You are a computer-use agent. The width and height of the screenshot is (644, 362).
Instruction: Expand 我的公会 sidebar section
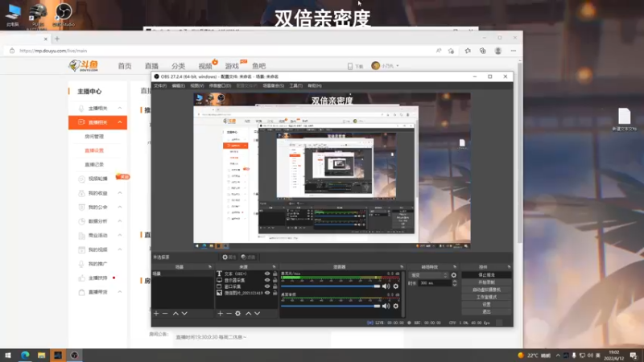pyautogui.click(x=120, y=208)
